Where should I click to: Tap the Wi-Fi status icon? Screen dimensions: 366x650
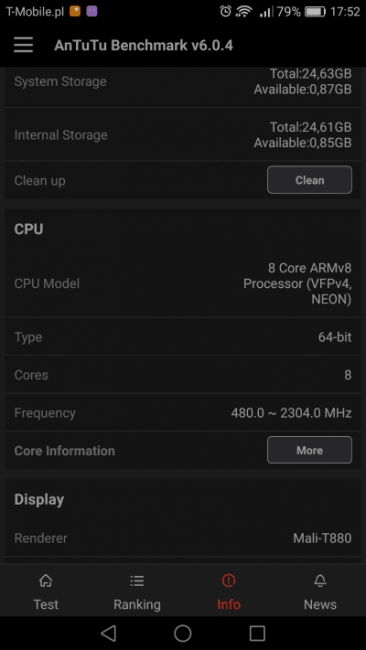tap(244, 12)
